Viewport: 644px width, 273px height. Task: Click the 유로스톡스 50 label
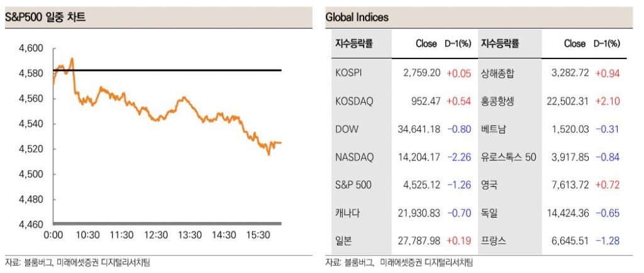(x=508, y=157)
